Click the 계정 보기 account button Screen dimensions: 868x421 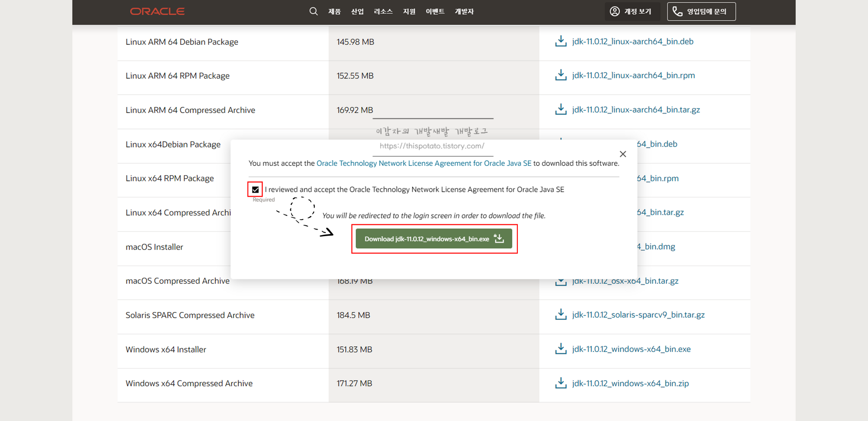pyautogui.click(x=632, y=11)
